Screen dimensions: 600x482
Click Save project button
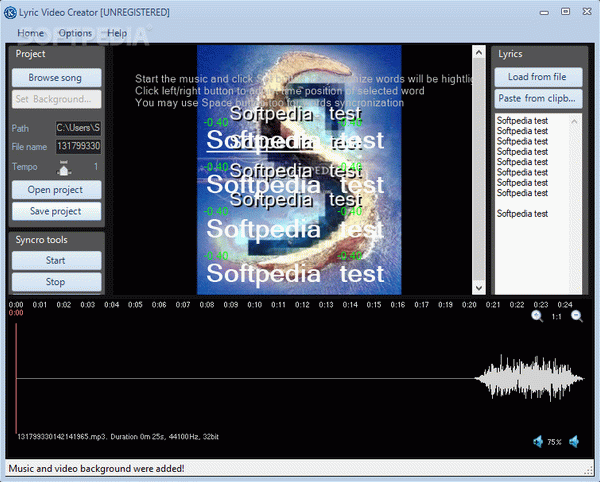(57, 211)
